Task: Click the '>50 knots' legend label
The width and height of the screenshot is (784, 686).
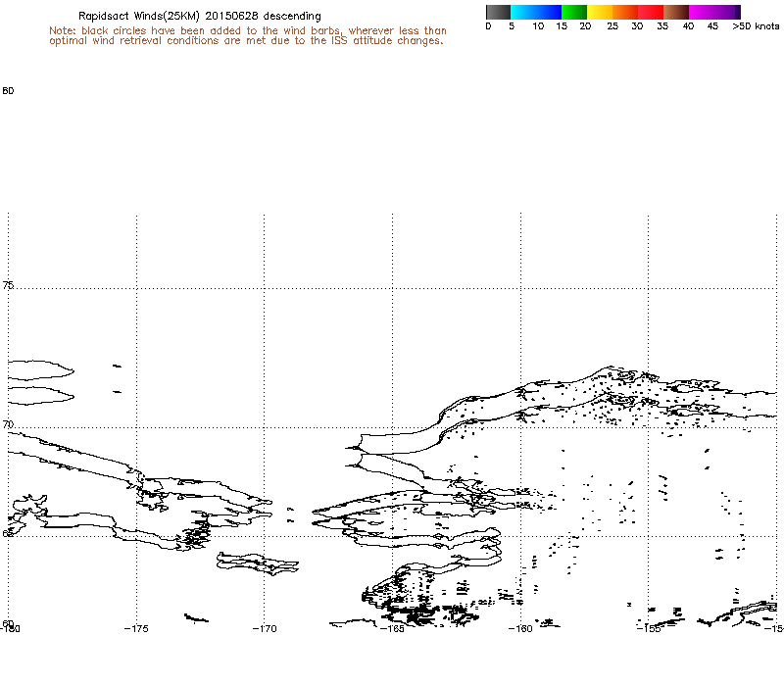Action: (756, 26)
